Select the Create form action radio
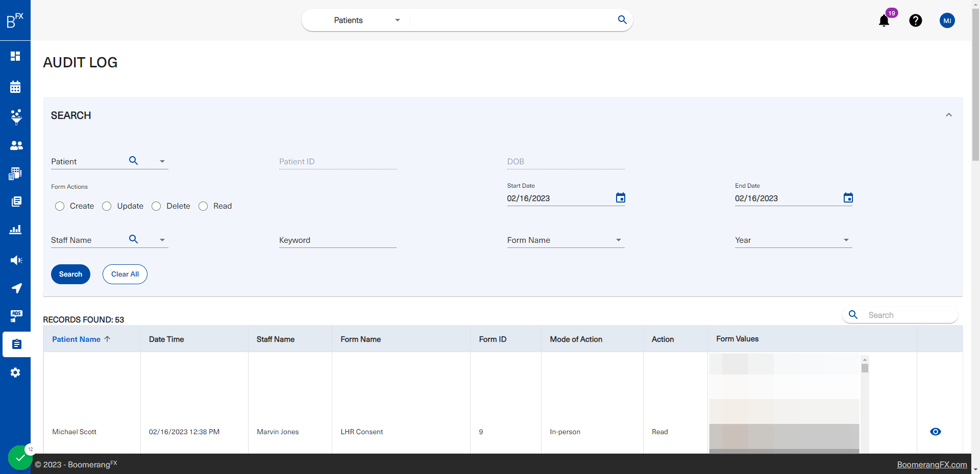This screenshot has width=980, height=474. coord(60,206)
